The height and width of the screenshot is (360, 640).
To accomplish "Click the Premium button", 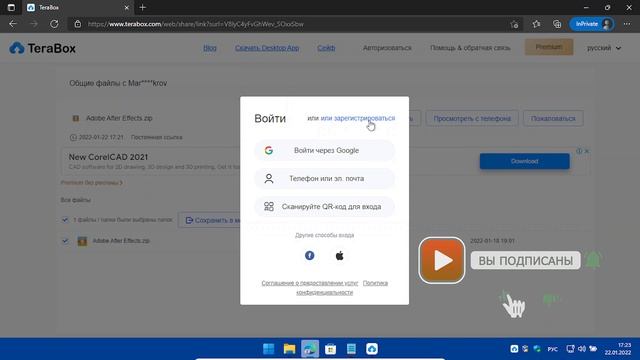I will (x=549, y=47).
